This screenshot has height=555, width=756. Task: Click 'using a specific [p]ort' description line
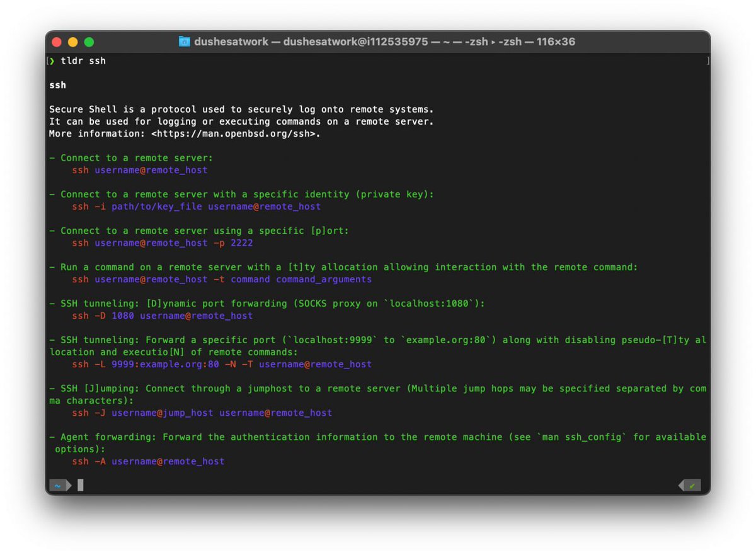click(199, 231)
